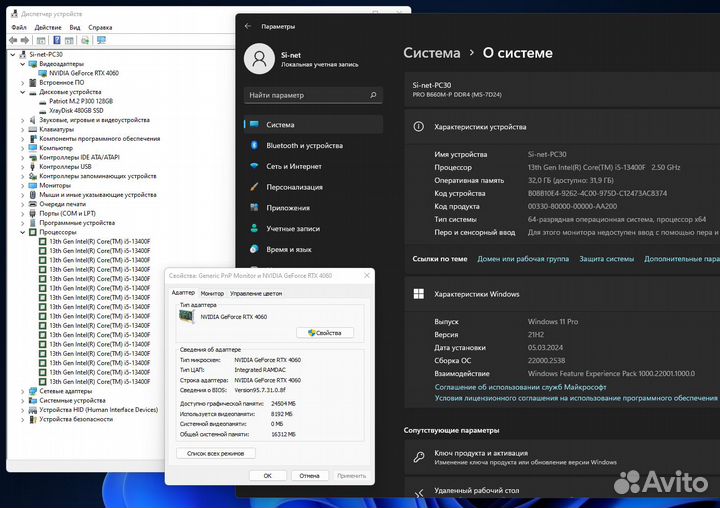Go back using the Settings window arrow

(248, 26)
